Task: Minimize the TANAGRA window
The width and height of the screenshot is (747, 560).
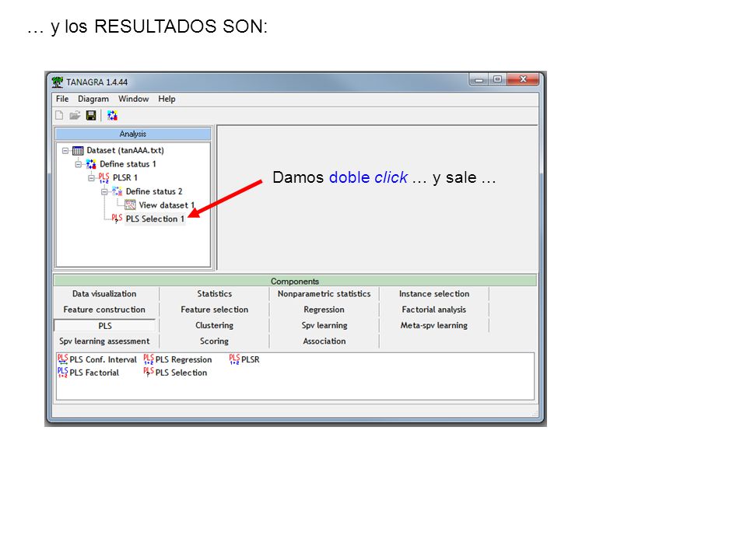Action: pyautogui.click(x=479, y=79)
